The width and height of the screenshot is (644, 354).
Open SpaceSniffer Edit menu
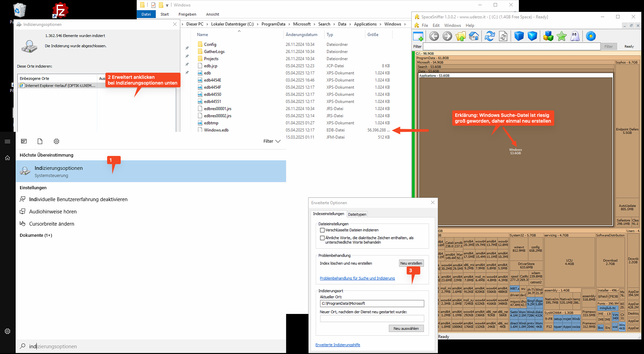click(x=436, y=25)
